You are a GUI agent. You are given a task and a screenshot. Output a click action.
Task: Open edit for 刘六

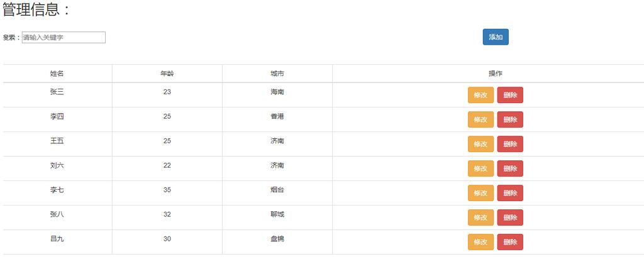(480, 168)
